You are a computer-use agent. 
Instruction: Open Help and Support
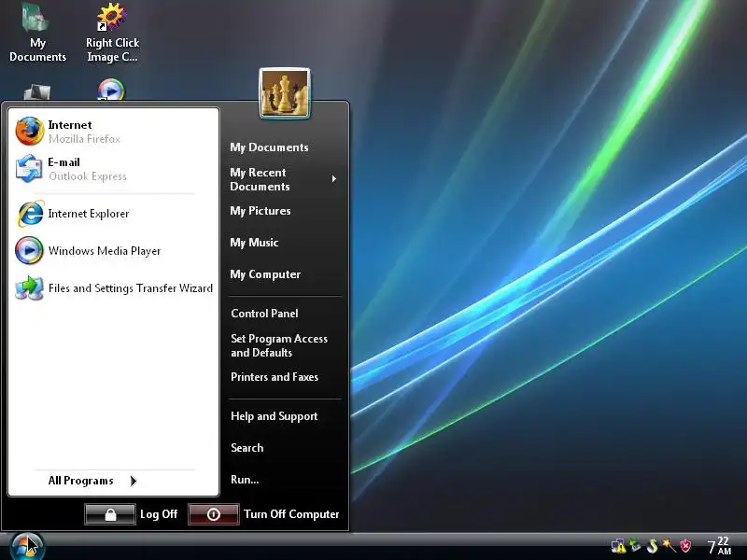tap(274, 416)
